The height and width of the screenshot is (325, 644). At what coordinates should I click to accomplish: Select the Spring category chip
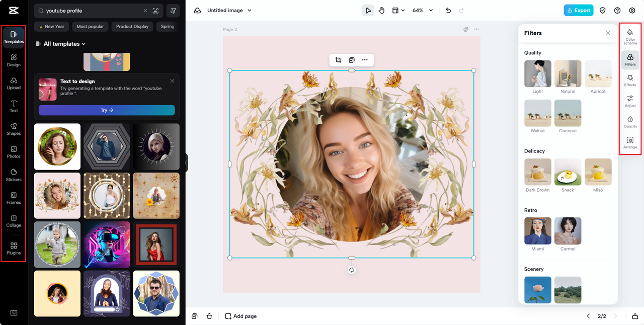tap(168, 26)
